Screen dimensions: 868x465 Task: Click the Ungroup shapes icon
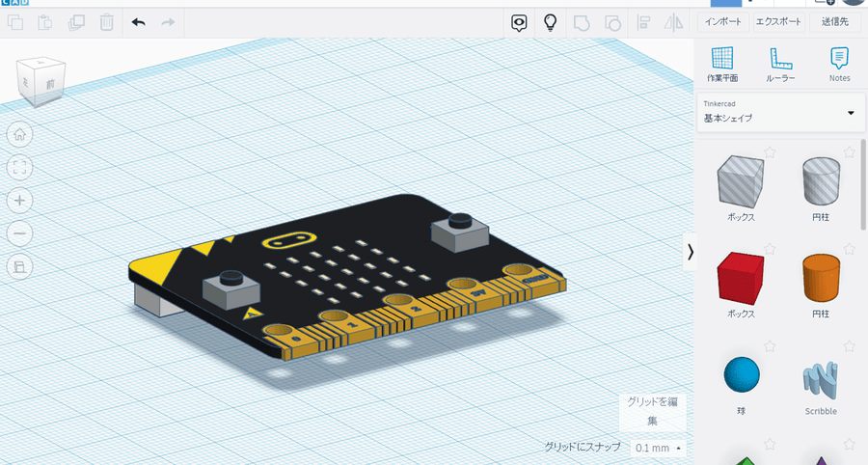point(612,23)
